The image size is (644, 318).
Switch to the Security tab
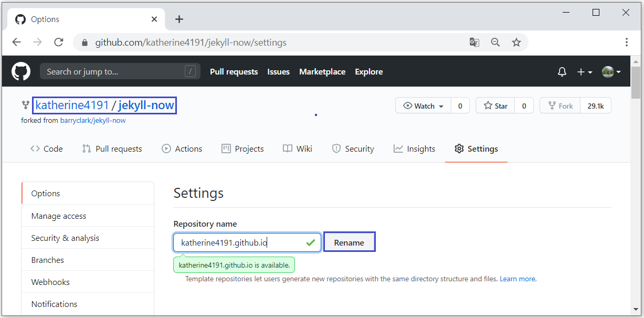(353, 149)
